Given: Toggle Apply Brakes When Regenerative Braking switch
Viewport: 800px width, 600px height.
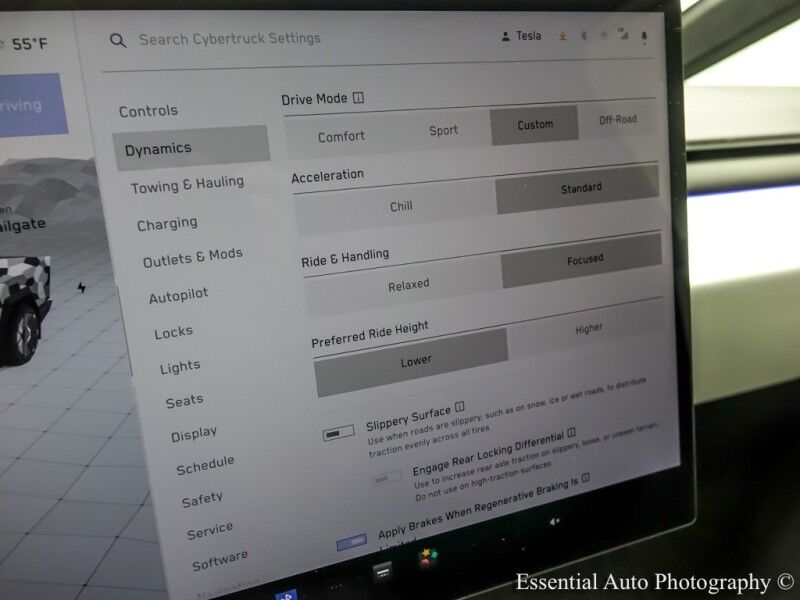Looking at the screenshot, I should coord(351,542).
